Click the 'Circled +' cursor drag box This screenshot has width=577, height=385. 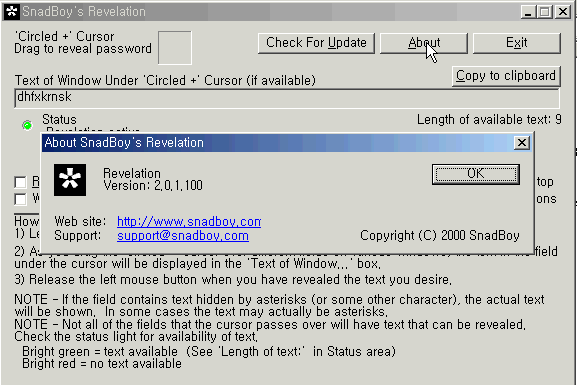pyautogui.click(x=174, y=48)
